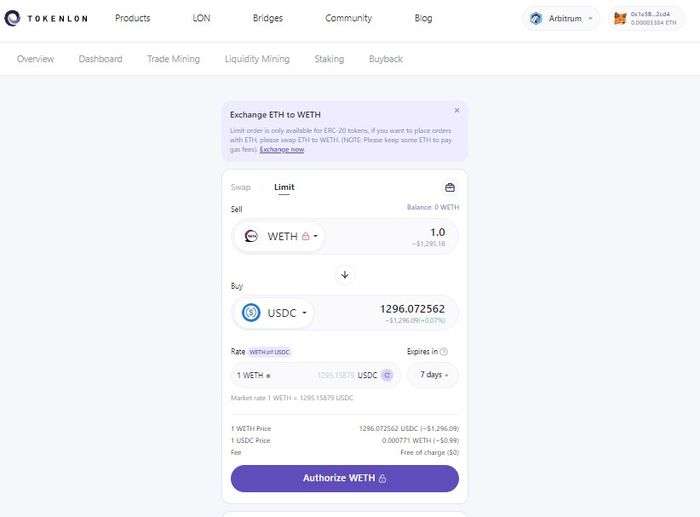This screenshot has width=700, height=517.
Task: Click the rate reset circular icon
Action: tap(387, 375)
